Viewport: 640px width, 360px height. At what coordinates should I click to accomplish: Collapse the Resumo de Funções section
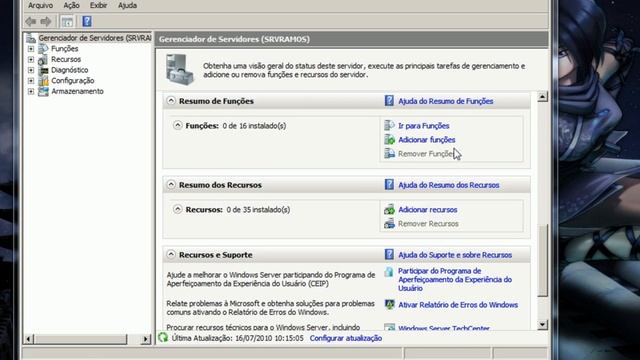point(171,101)
